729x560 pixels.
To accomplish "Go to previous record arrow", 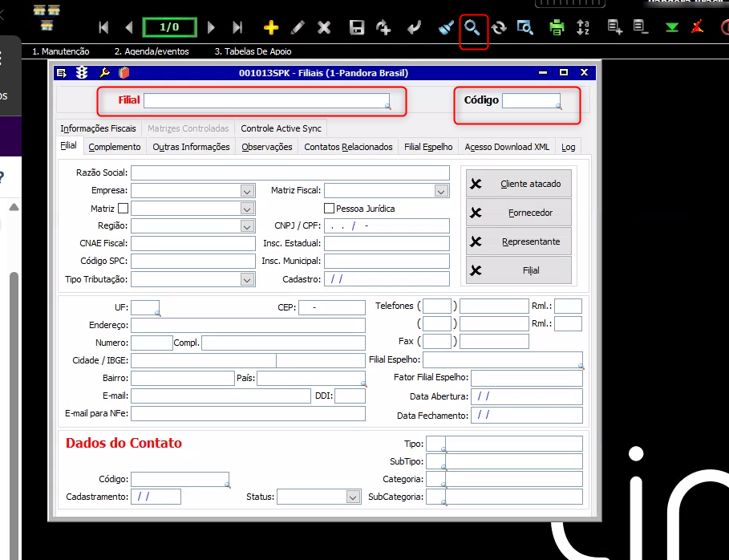I will pos(129,27).
